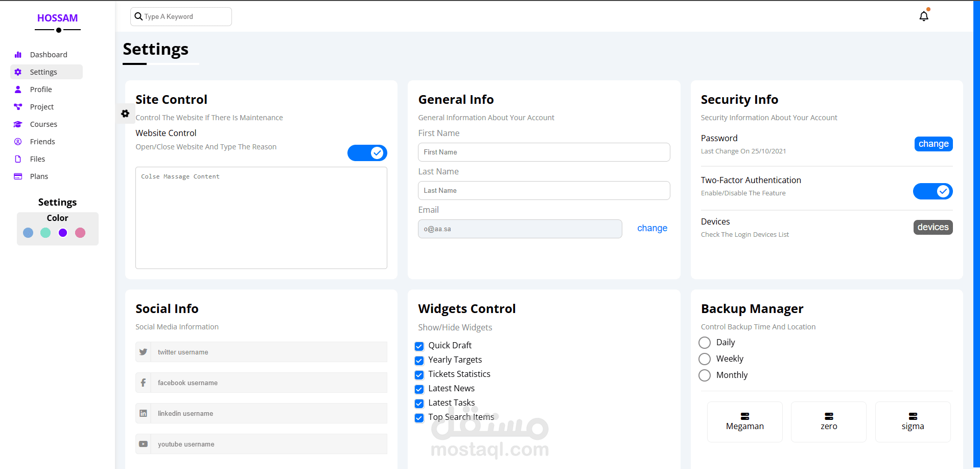
Task: Click the password change button
Action: [x=933, y=144]
